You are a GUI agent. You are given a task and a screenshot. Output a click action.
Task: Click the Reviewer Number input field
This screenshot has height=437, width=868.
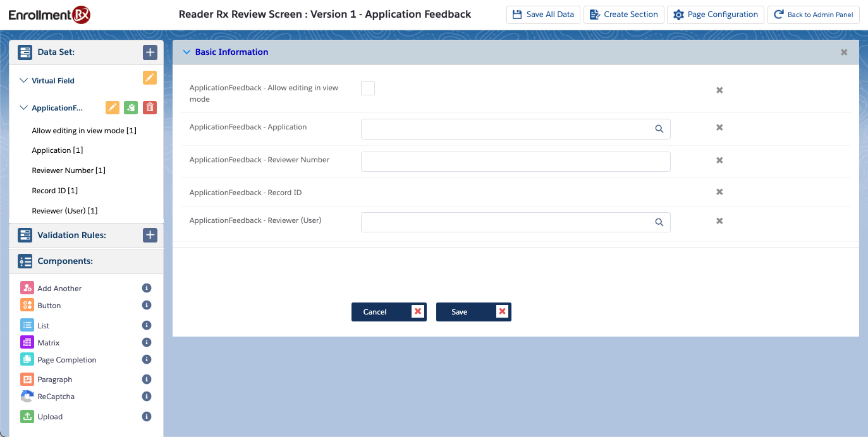coord(515,162)
